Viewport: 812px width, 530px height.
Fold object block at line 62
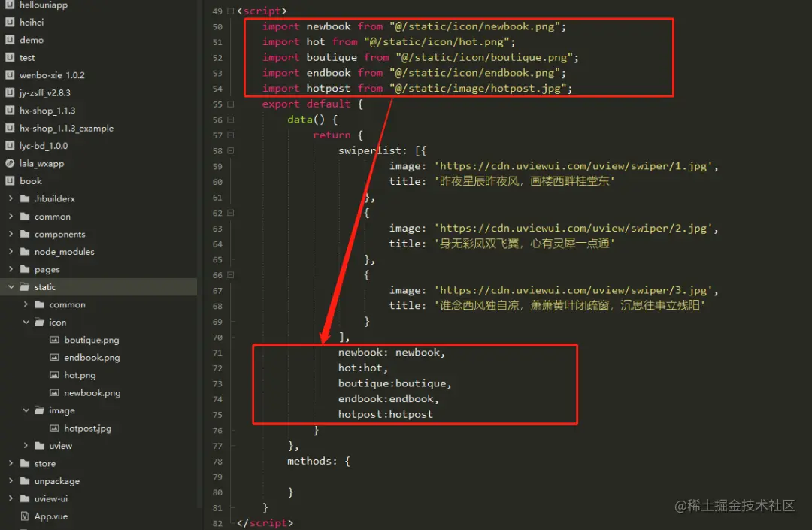(231, 213)
